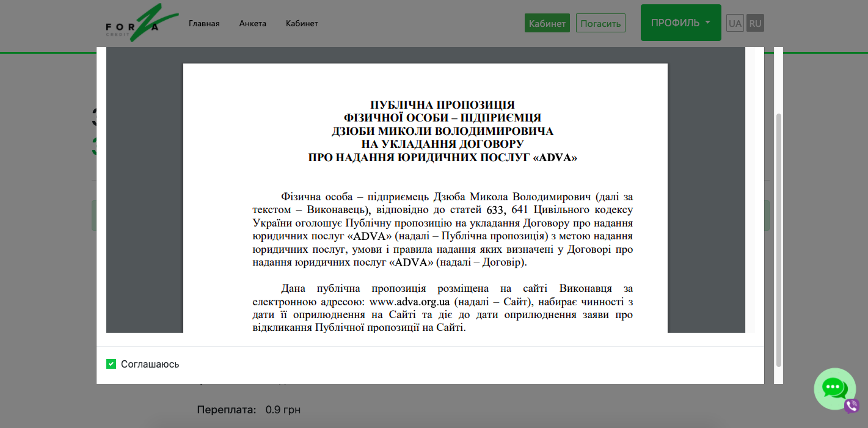Image resolution: width=868 pixels, height=428 pixels.
Task: Click the modal dialog's vertical scrollbar
Action: (x=779, y=240)
